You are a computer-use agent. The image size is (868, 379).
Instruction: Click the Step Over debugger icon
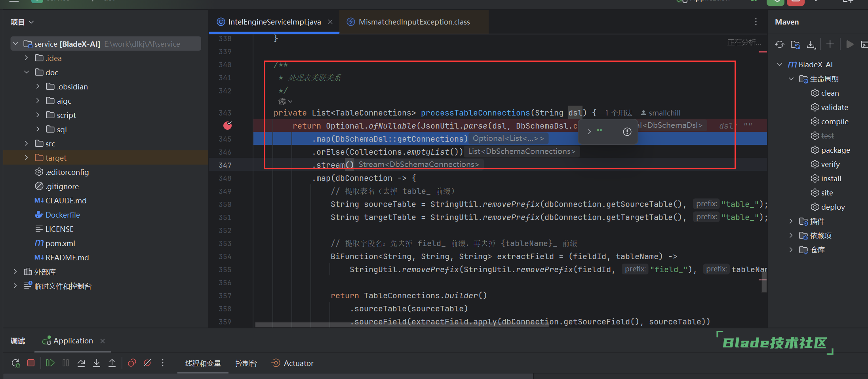(81, 363)
